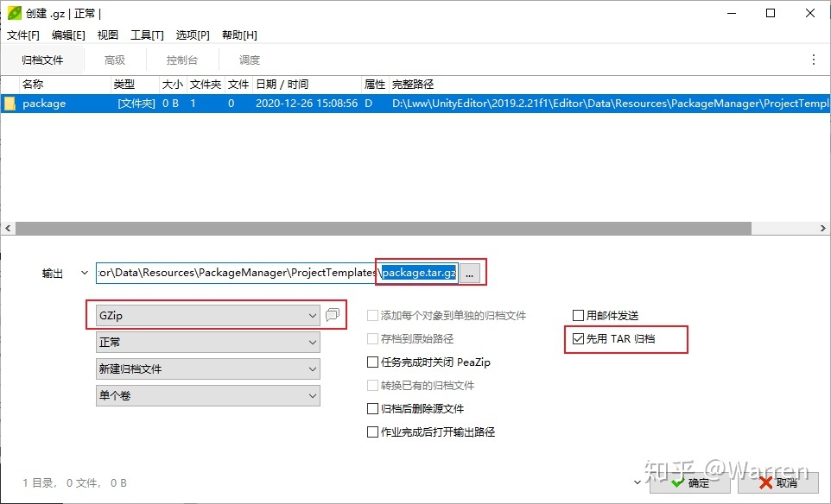Cancel with the 取消 button
The height and width of the screenshot is (504, 831).
click(778, 482)
